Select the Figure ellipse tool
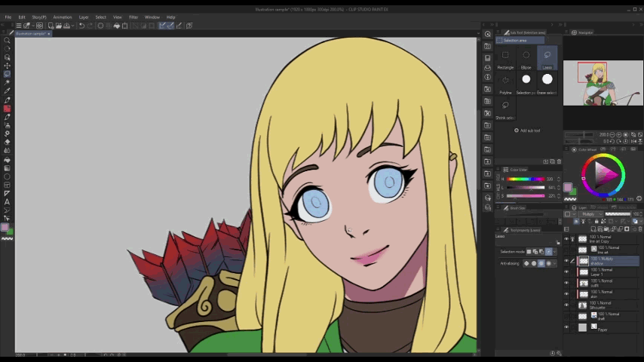644x362 pixels. point(7,176)
